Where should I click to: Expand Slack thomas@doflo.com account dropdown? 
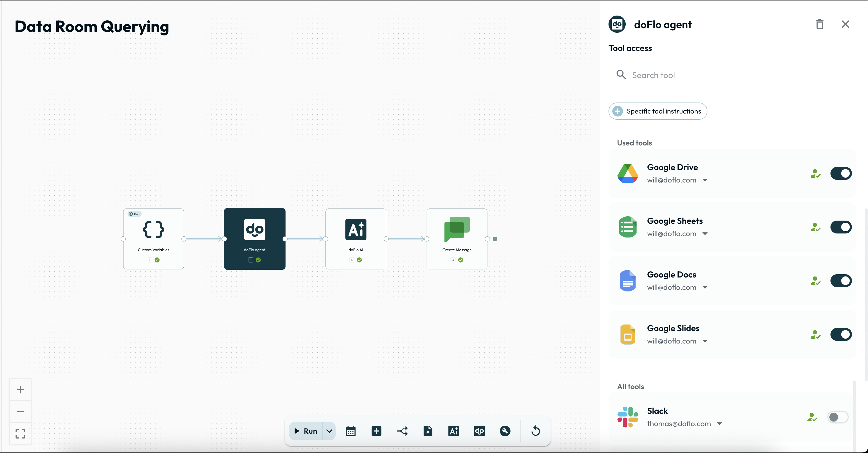719,424
